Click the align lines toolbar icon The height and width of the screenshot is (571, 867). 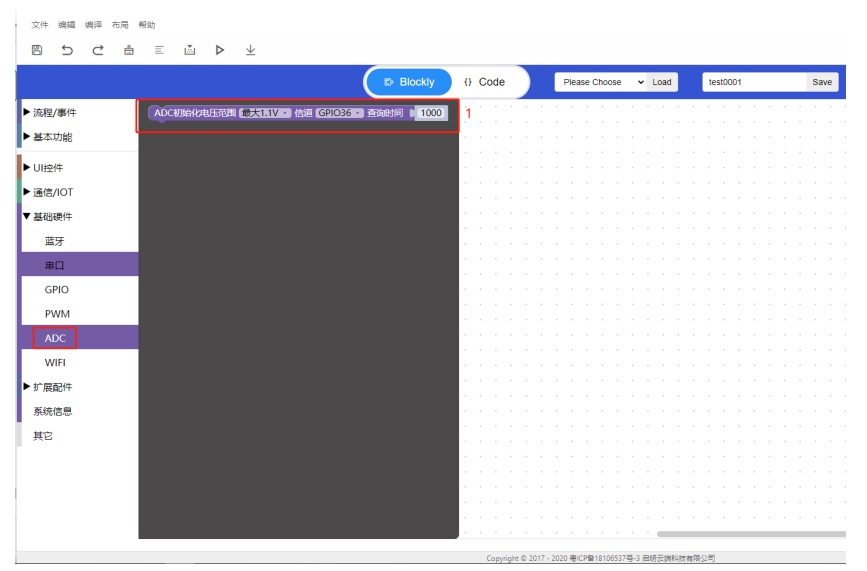click(159, 50)
